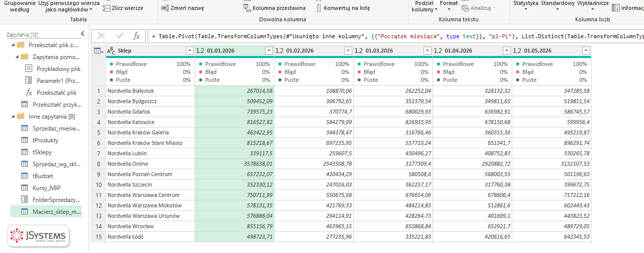644x253 pixels.
Task: Click 1.2 type icon of 01.01.2026 column
Action: 200,51
